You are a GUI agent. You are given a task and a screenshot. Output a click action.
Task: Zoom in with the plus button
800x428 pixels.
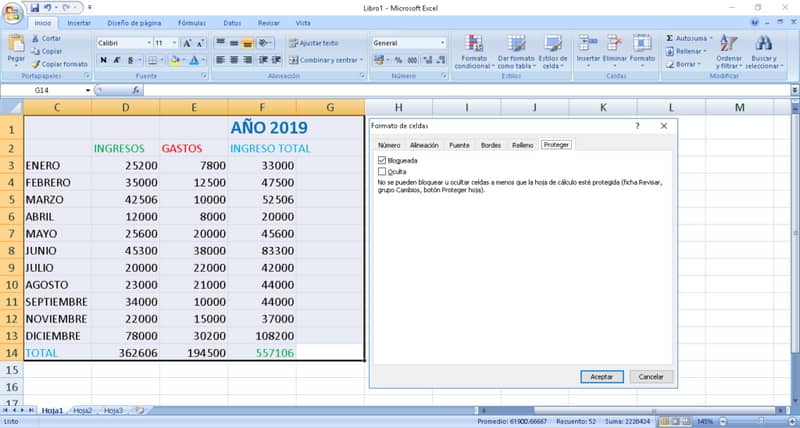791,422
